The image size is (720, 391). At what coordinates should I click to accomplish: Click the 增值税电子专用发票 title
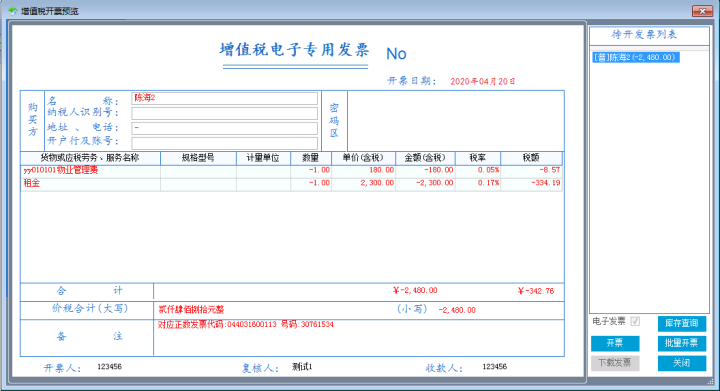pos(294,50)
